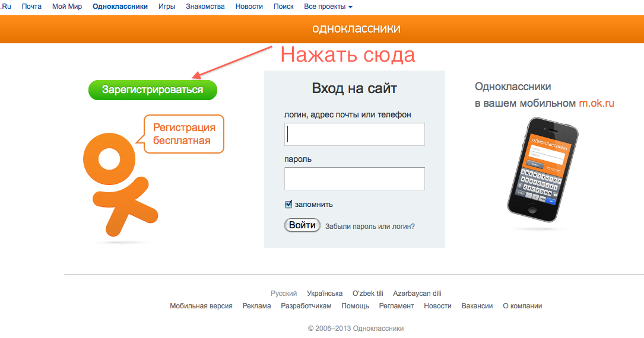Open Почта in the top navigation
The width and height of the screenshot is (644, 338).
[31, 7]
